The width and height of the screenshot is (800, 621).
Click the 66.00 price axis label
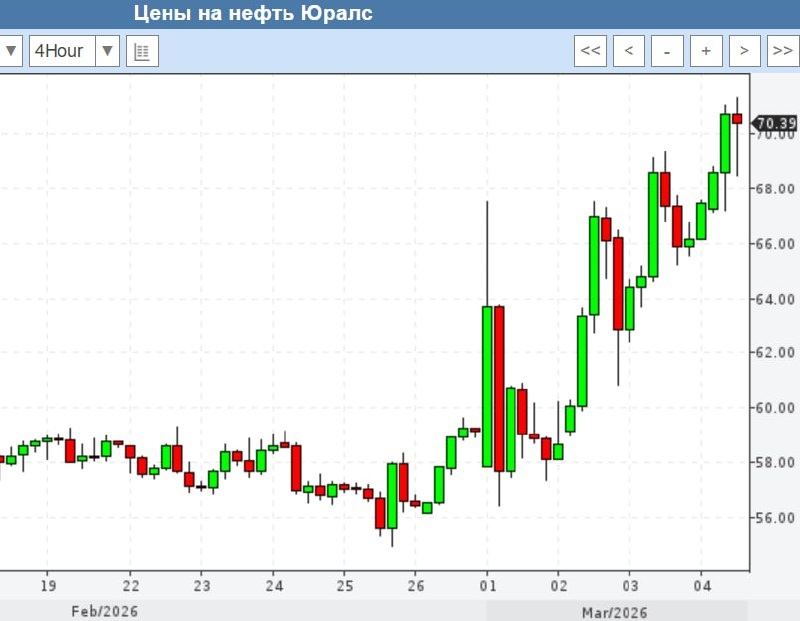click(775, 244)
